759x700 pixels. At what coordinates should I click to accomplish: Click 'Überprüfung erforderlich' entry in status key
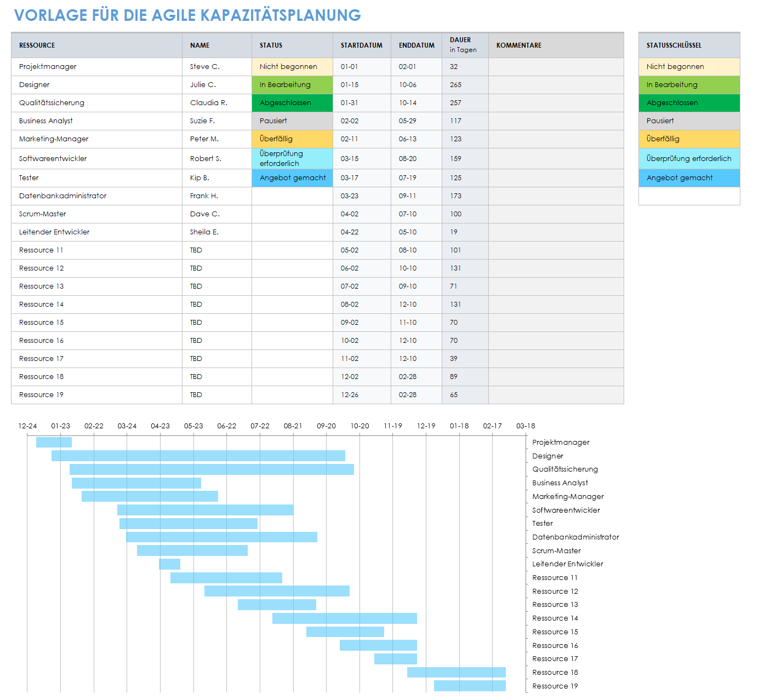point(689,158)
